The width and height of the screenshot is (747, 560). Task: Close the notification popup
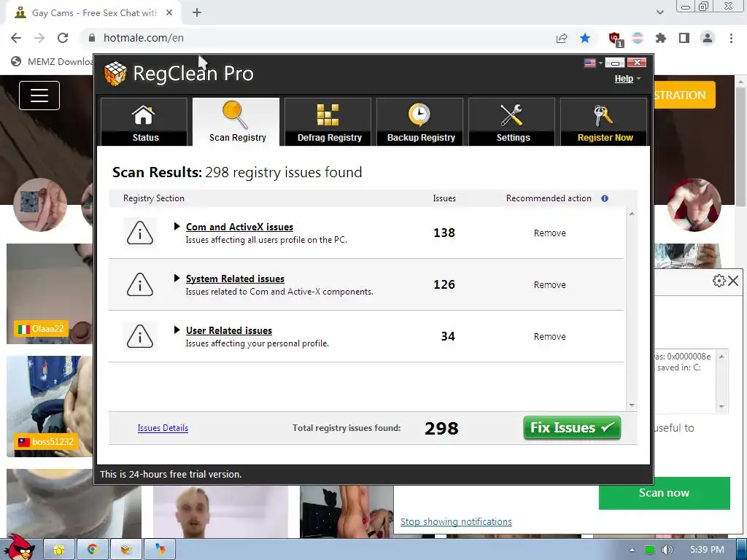tap(734, 281)
